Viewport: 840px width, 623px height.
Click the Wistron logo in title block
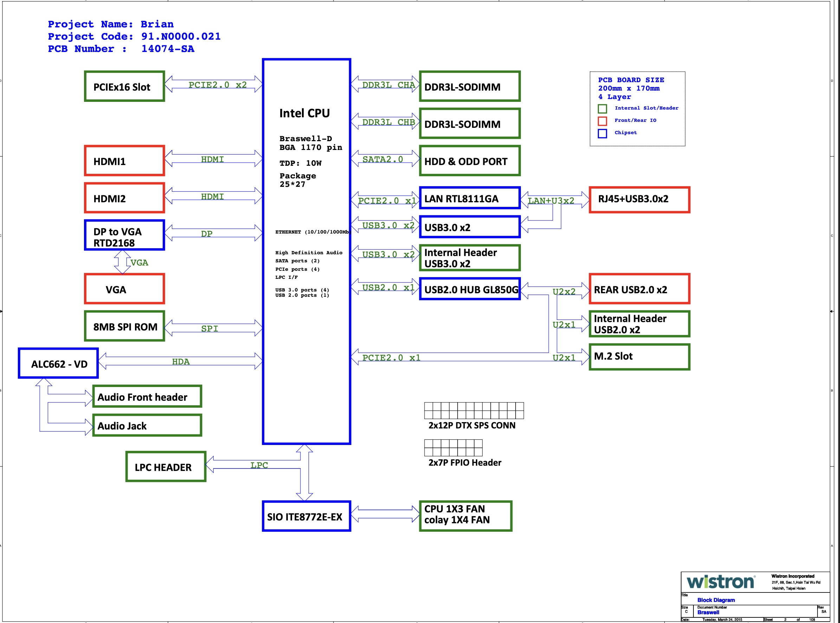(x=720, y=582)
